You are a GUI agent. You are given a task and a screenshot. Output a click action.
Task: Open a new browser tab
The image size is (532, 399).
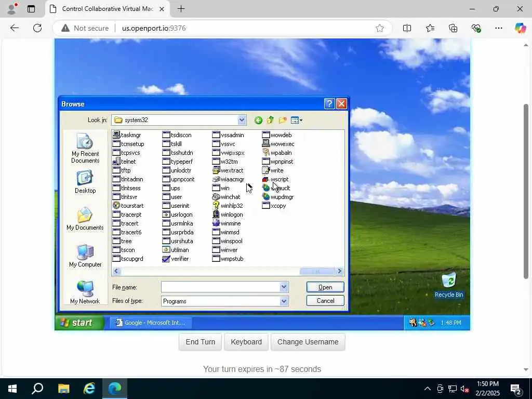181,9
